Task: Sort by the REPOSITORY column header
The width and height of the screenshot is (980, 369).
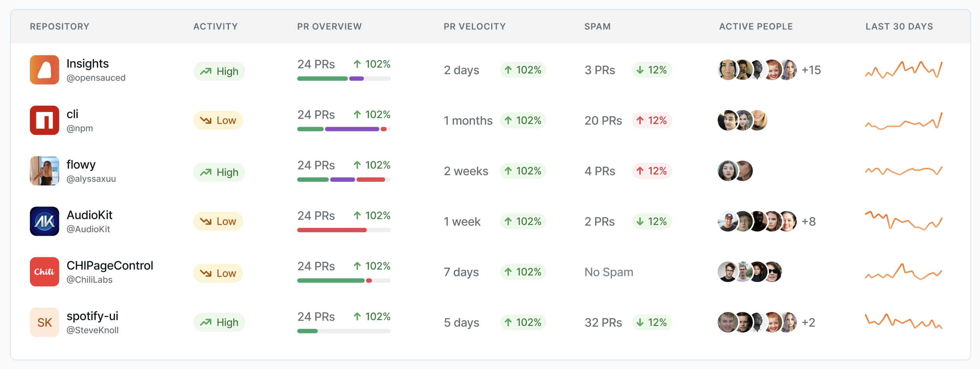Action: [59, 26]
